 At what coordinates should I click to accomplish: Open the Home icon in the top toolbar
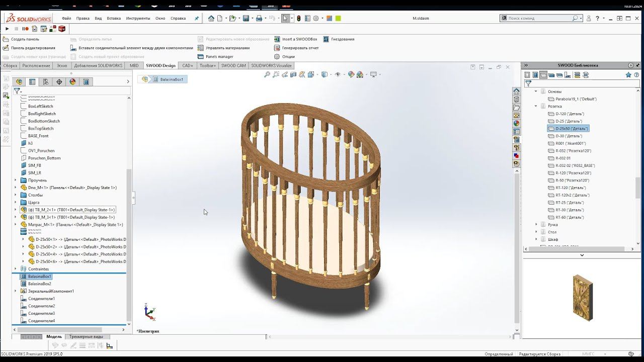(x=211, y=18)
